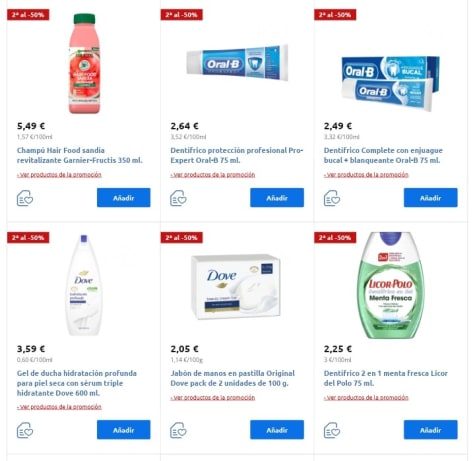Click Añadir for Garnier Hair Food shampoo
This screenshot has width=475, height=461.
pyautogui.click(x=124, y=198)
